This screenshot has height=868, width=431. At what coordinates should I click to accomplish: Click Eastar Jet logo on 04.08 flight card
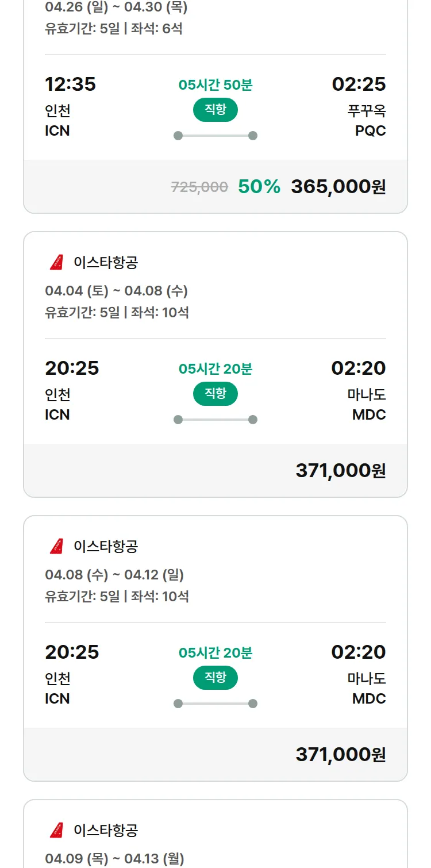click(x=56, y=546)
